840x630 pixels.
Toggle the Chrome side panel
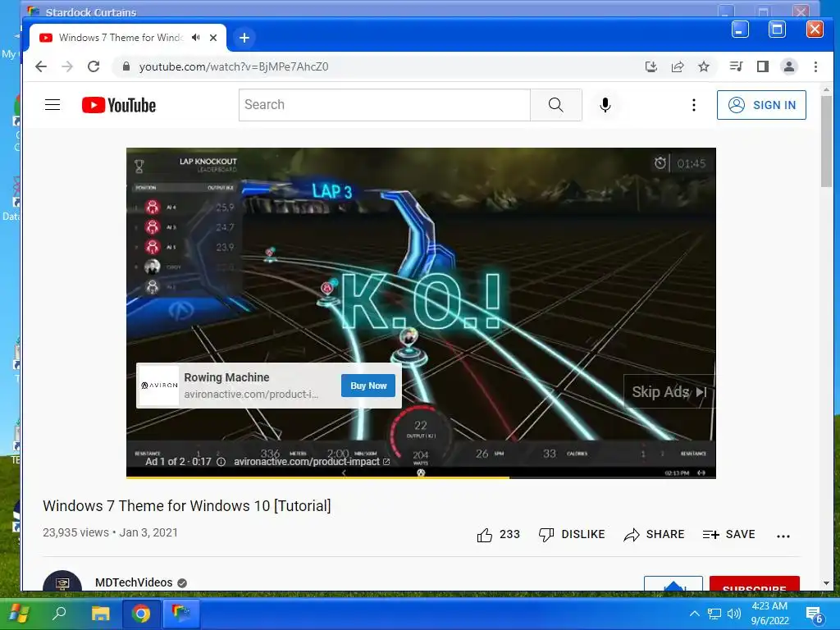click(x=762, y=66)
